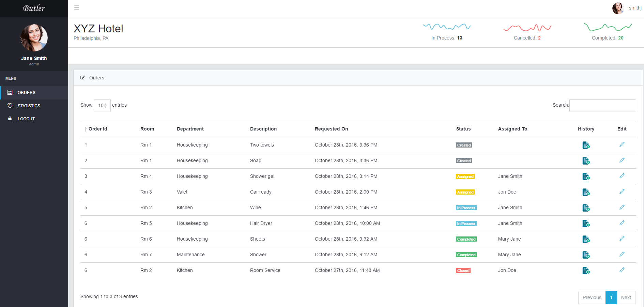The width and height of the screenshot is (644, 307).
Task: Select Orders in the sidebar menu
Action: [27, 93]
